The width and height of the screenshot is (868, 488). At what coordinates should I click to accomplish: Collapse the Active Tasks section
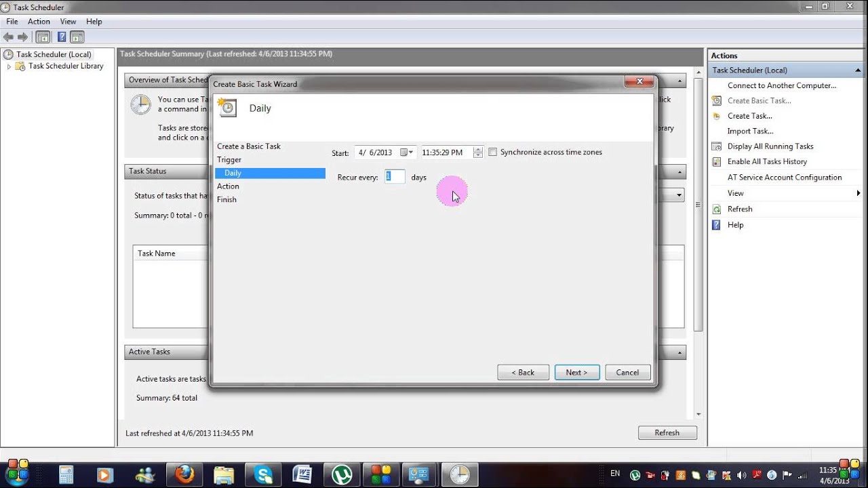pyautogui.click(x=679, y=352)
